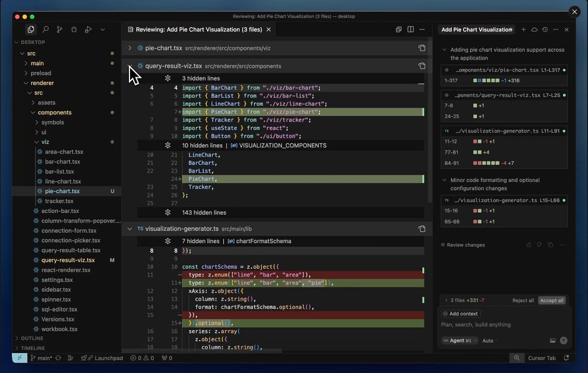Split the editor with the split-view icon

410,29
